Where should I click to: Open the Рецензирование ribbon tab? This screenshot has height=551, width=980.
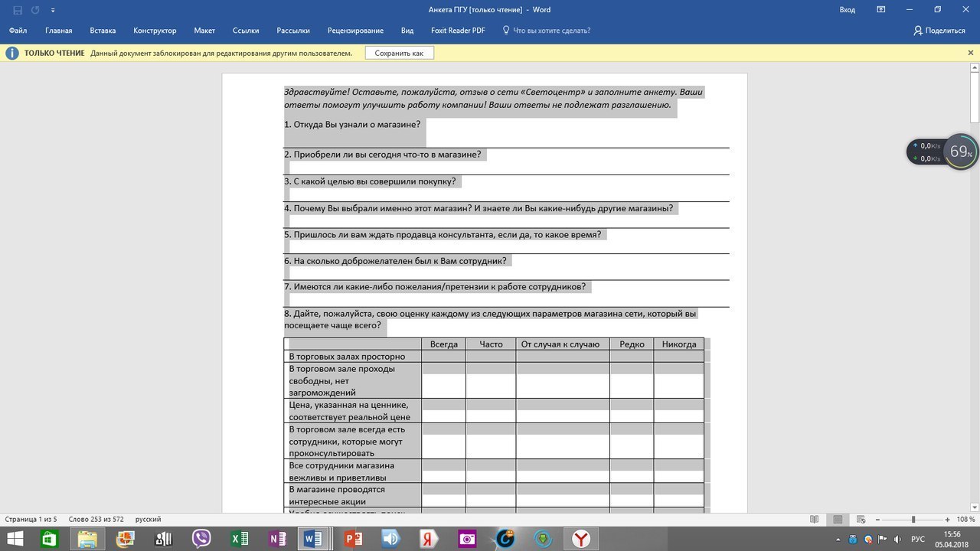coord(355,31)
